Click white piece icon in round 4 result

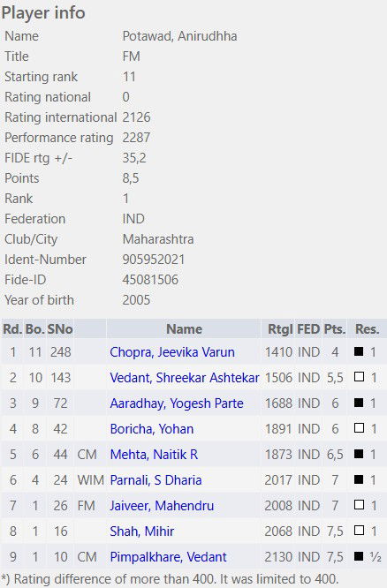coord(359,428)
